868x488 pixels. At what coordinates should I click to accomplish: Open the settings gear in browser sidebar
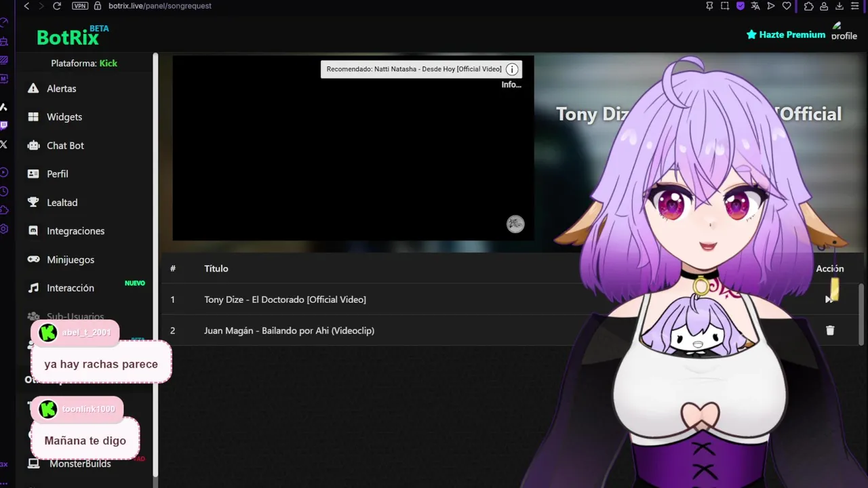point(4,229)
